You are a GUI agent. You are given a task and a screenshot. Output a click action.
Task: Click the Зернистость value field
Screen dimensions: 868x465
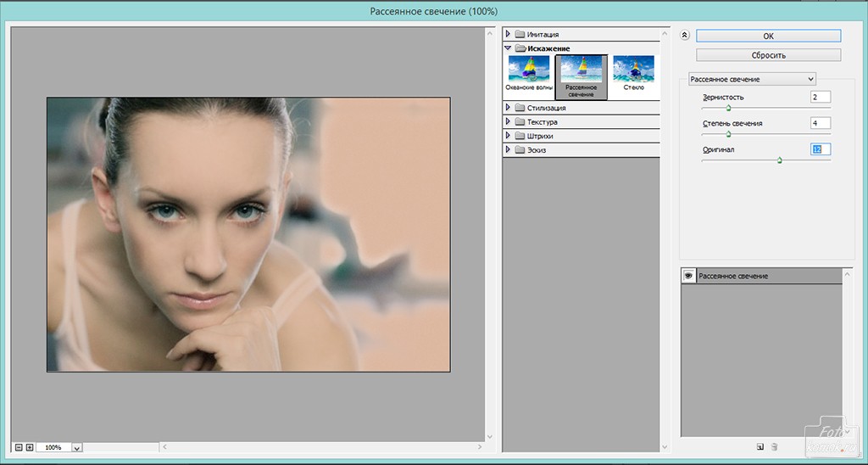[x=821, y=97]
